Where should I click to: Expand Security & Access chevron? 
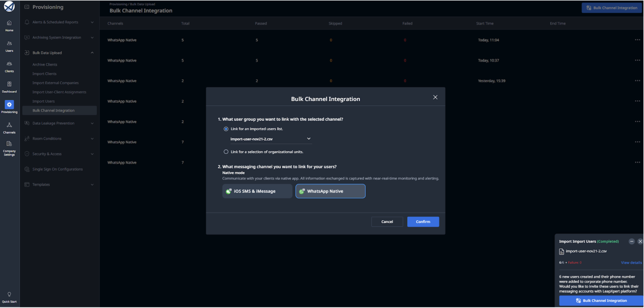click(92, 154)
